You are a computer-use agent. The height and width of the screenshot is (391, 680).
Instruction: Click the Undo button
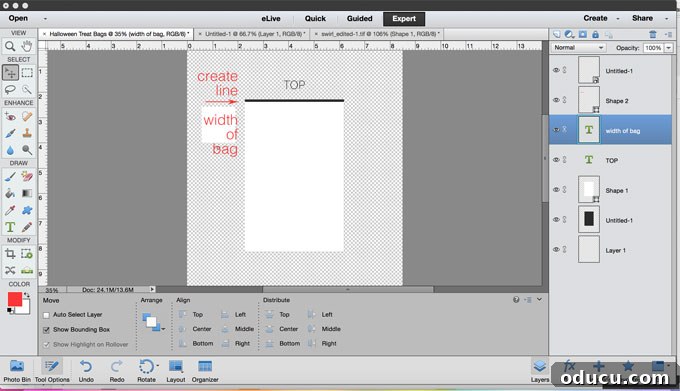click(86, 371)
